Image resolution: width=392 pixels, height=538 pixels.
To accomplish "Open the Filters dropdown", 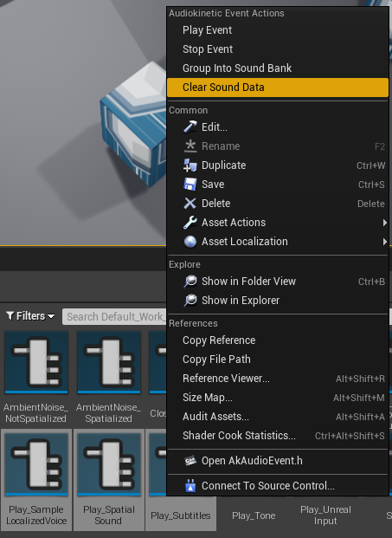I will 30,316.
